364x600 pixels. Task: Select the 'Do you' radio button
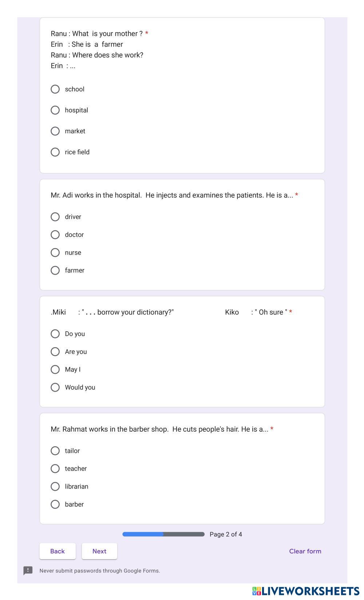pos(55,334)
